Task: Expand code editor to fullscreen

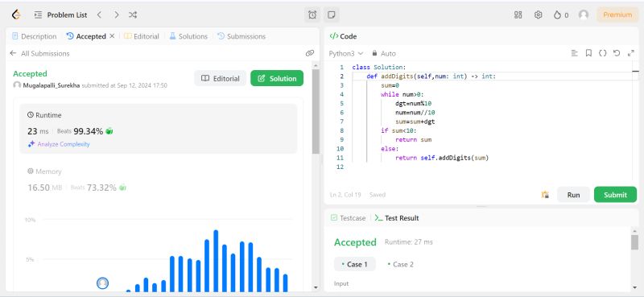Action: click(631, 53)
